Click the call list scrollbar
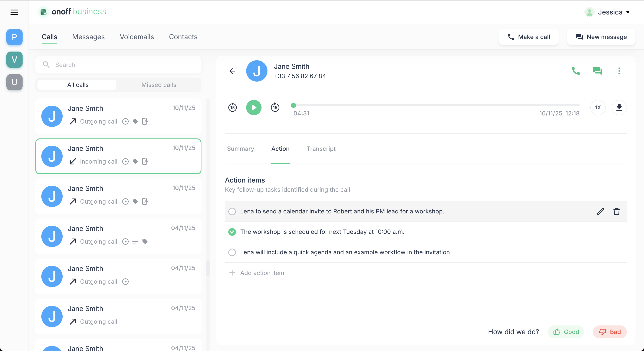The width and height of the screenshot is (644, 351). pyautogui.click(x=208, y=268)
